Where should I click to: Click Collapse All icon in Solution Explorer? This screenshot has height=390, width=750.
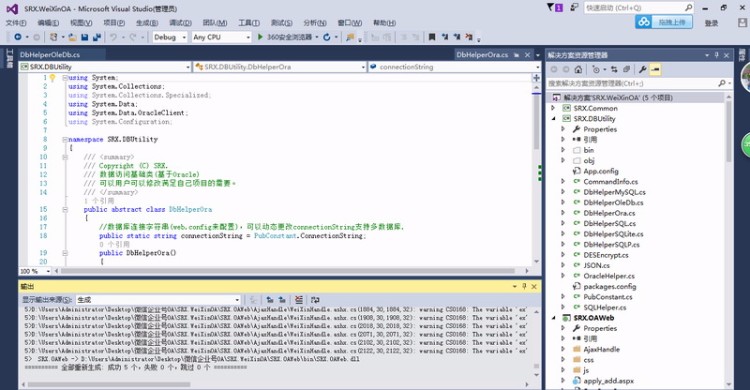click(627, 69)
